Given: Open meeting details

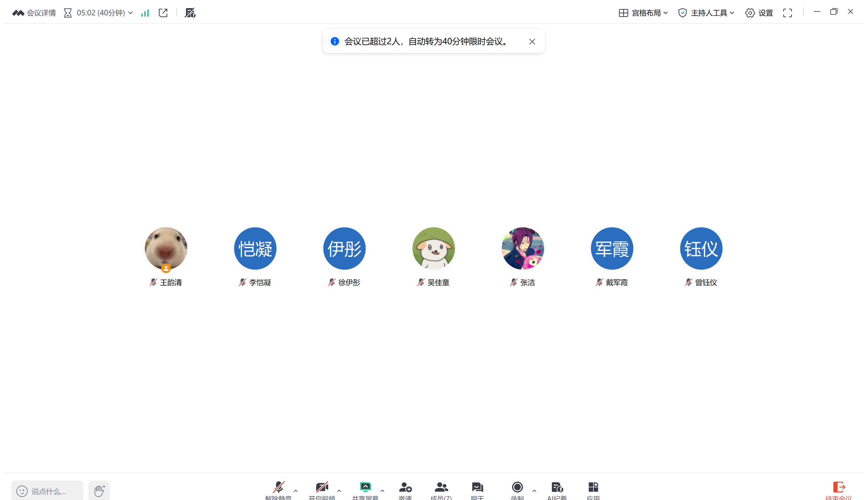Looking at the screenshot, I should [x=34, y=13].
